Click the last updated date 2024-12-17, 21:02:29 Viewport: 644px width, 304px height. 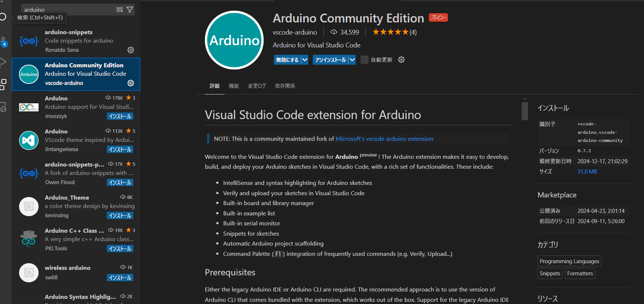(603, 161)
